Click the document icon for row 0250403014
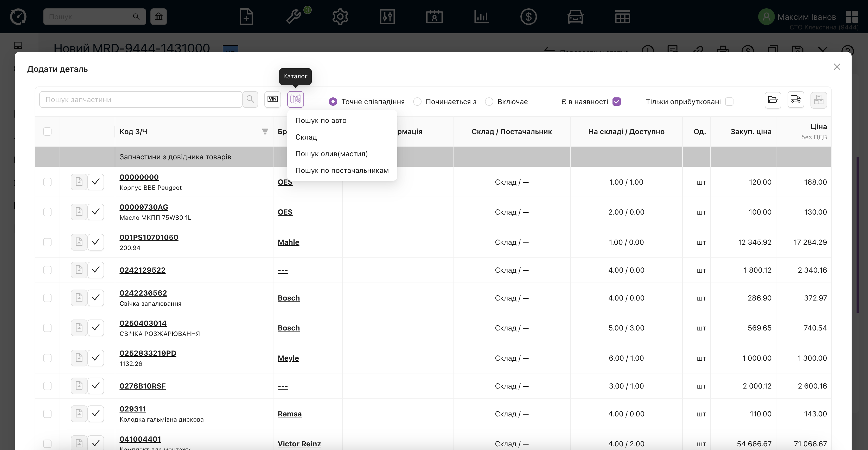The width and height of the screenshot is (868, 450). (79, 328)
